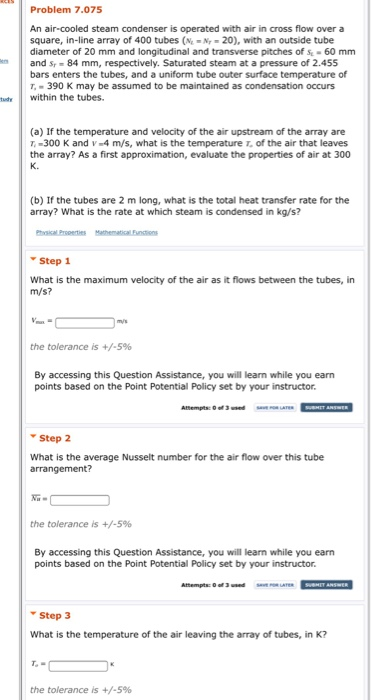Open the Physical Properties link
Viewport: 371px width, 700px height.
coord(61,232)
